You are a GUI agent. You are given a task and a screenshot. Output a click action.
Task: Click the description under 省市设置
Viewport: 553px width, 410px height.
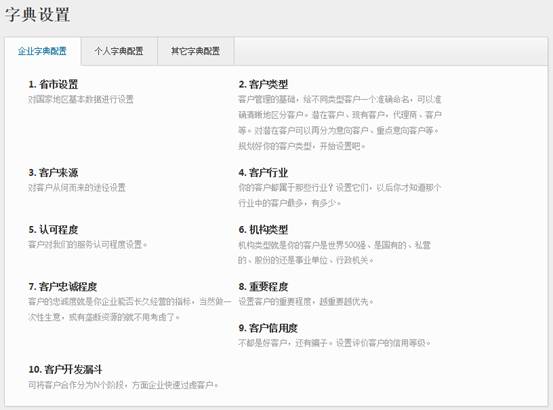click(x=81, y=100)
